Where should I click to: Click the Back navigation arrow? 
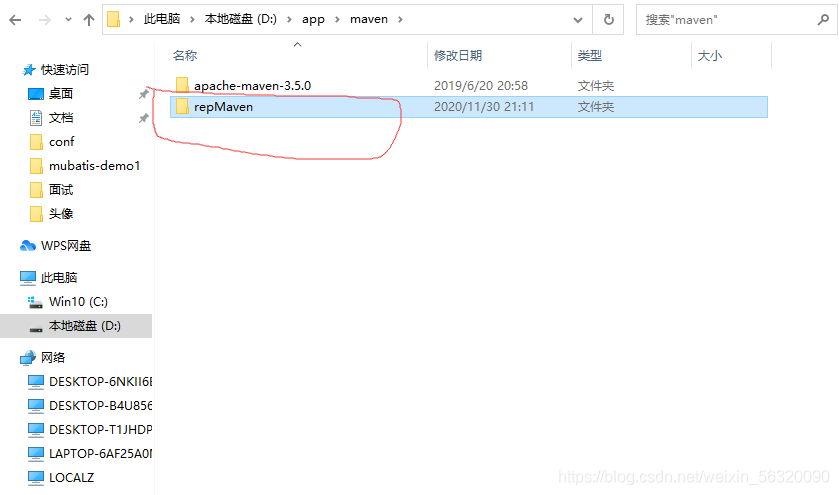point(15,20)
